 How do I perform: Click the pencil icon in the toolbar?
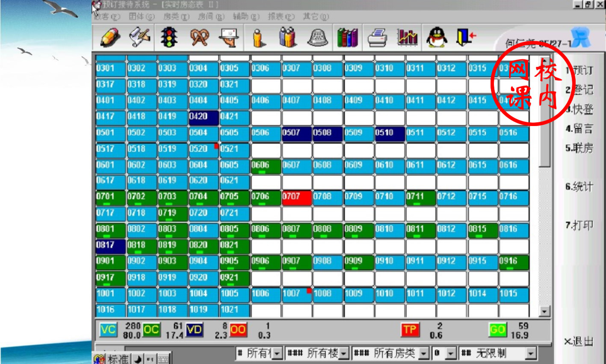pyautogui.click(x=109, y=37)
